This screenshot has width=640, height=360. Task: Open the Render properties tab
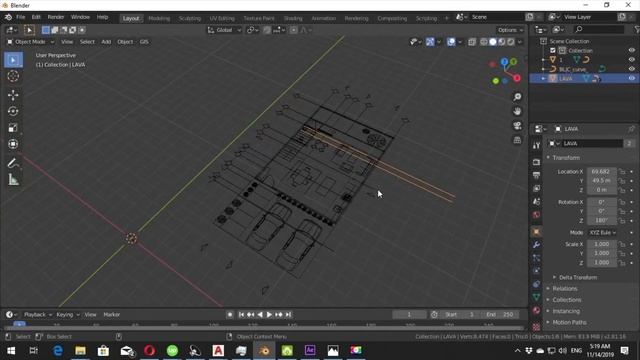[536, 162]
